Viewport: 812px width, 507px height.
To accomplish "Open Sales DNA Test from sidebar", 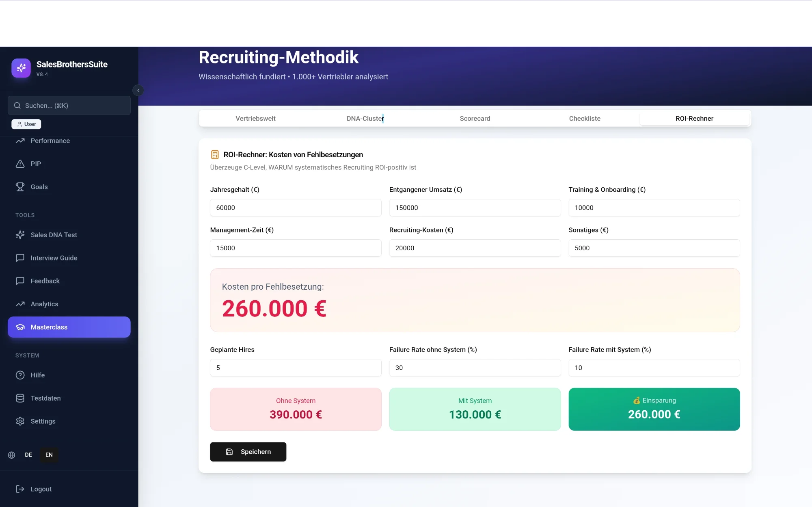I will [x=53, y=235].
